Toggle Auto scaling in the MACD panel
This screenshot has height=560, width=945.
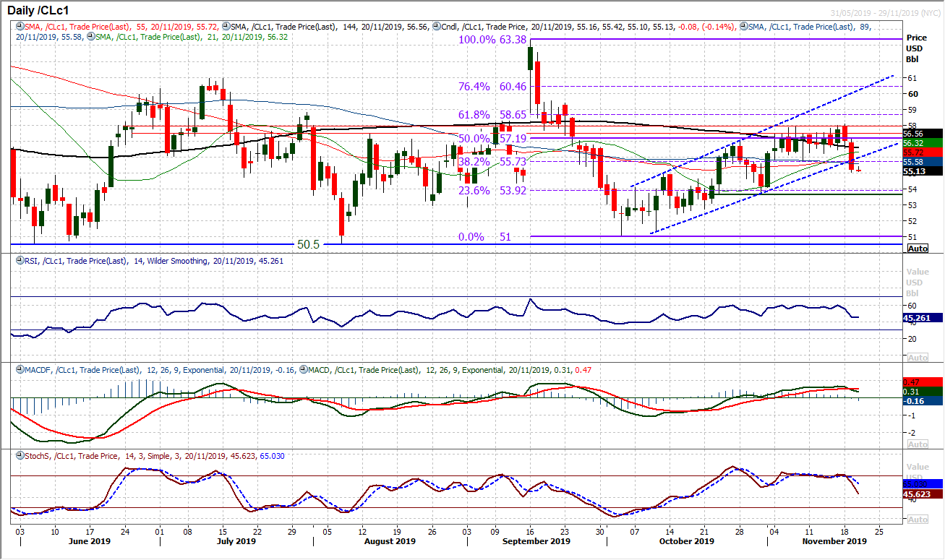(x=917, y=444)
